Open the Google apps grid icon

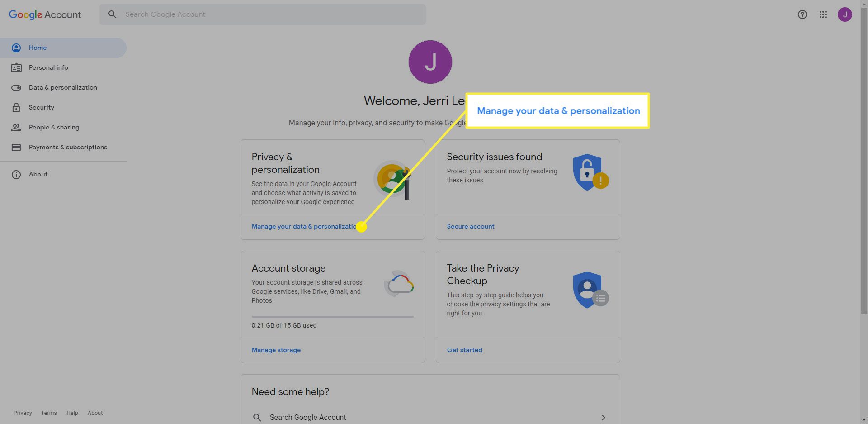tap(823, 14)
